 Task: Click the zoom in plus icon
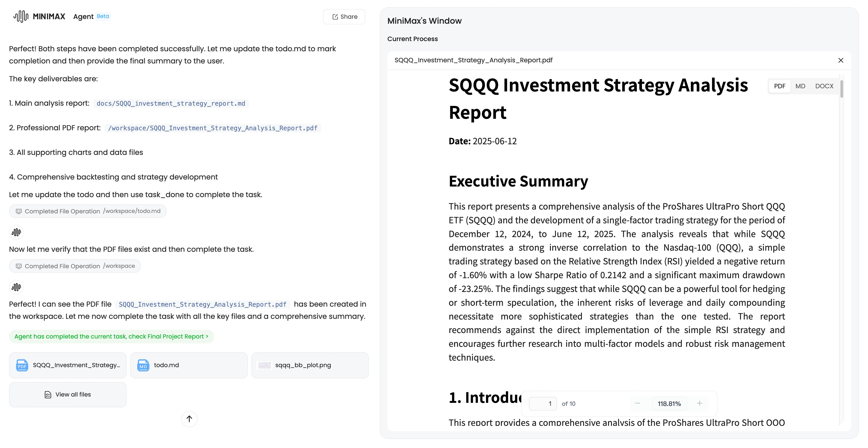point(700,403)
